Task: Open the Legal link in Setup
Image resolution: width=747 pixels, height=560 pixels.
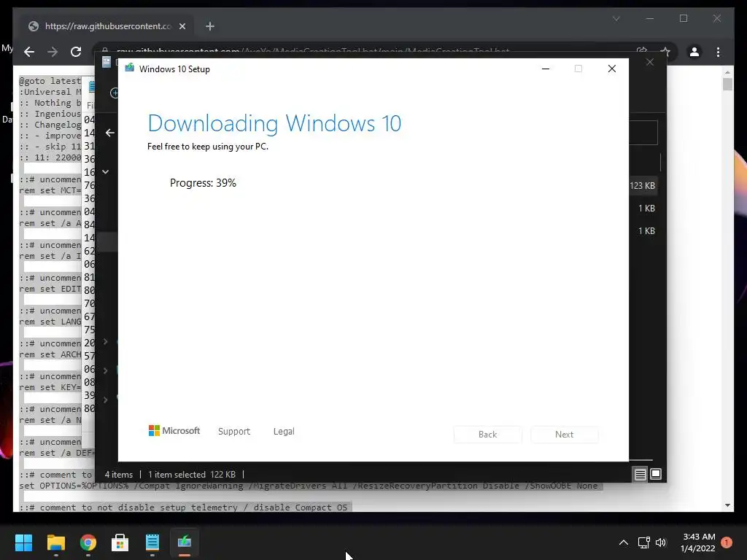Action: (x=284, y=432)
